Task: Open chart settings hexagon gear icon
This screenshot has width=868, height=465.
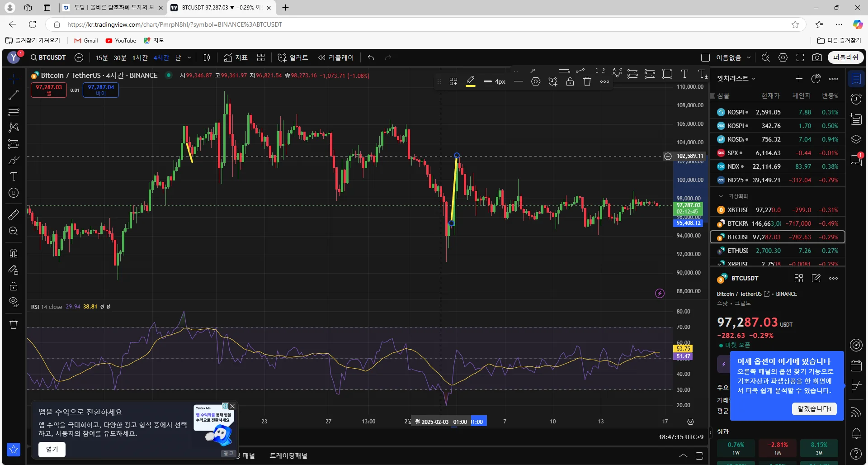Action: click(783, 57)
